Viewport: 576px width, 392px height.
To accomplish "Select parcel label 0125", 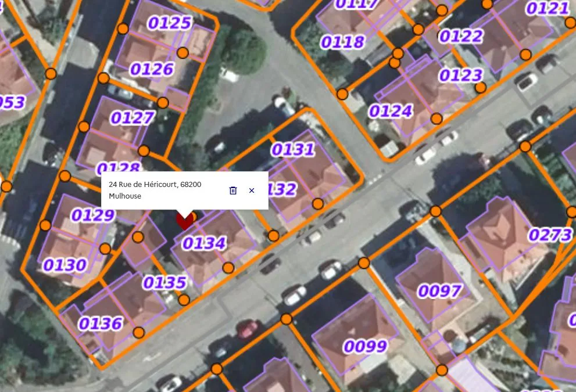I will click(170, 23).
